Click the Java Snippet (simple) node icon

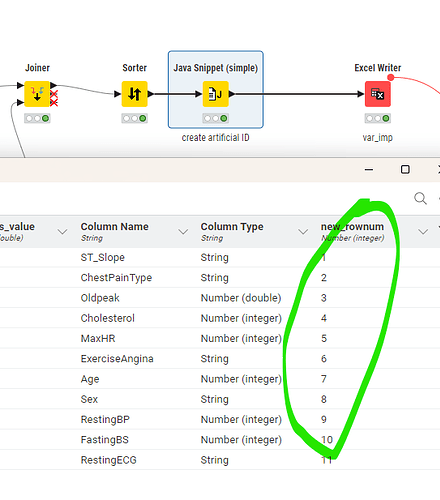pos(216,94)
